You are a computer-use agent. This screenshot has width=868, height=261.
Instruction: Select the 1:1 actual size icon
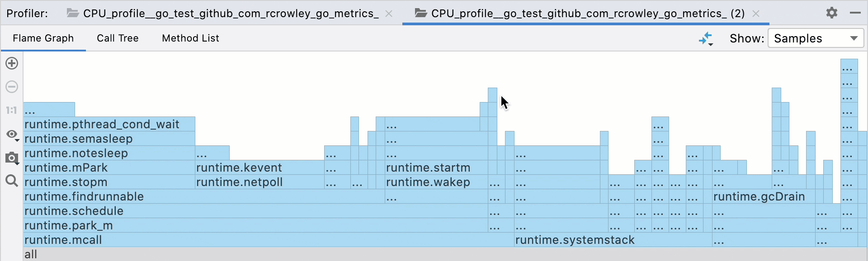11,110
